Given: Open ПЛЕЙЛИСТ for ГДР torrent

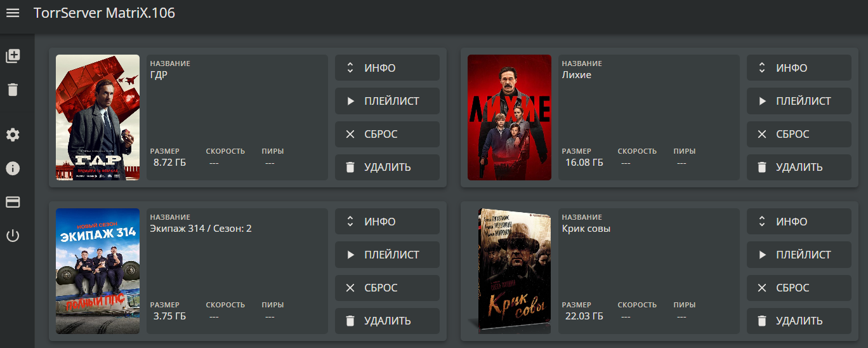Looking at the screenshot, I should pos(387,101).
